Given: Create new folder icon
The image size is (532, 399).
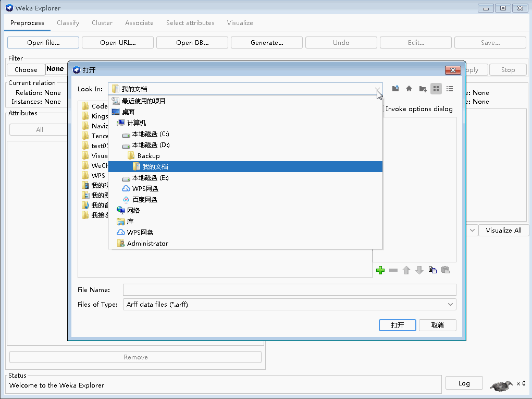Looking at the screenshot, I should (x=423, y=89).
